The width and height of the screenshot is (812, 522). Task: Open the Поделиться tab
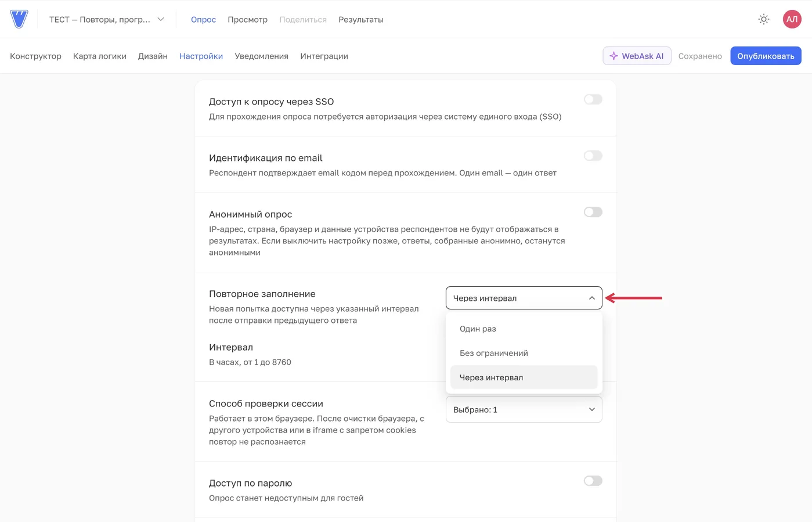click(303, 20)
